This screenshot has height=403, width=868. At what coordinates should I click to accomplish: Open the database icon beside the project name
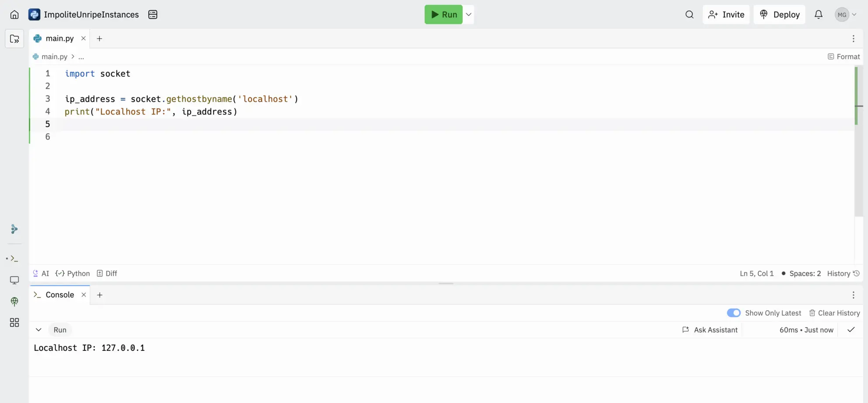coord(153,14)
